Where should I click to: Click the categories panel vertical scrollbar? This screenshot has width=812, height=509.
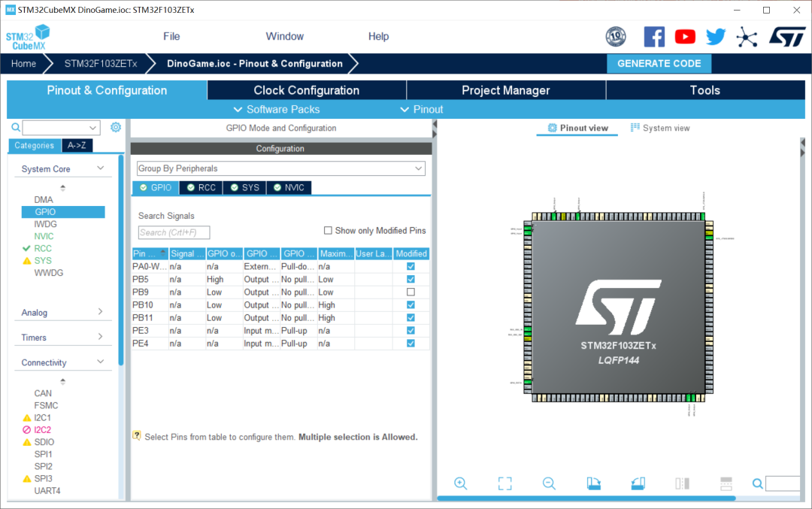pos(121,260)
